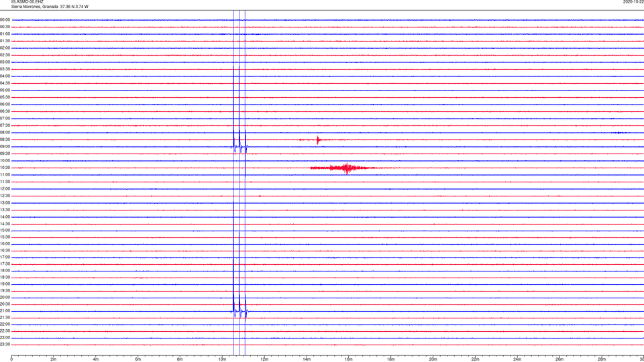644x362 pixels.
Task: Click the 4m axis tick label
Action: (96, 359)
